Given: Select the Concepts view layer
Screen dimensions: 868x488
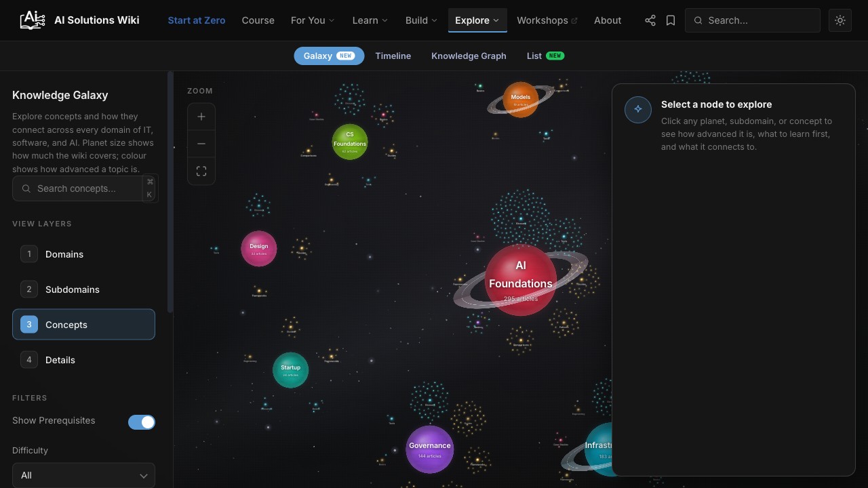Looking at the screenshot, I should [x=83, y=325].
